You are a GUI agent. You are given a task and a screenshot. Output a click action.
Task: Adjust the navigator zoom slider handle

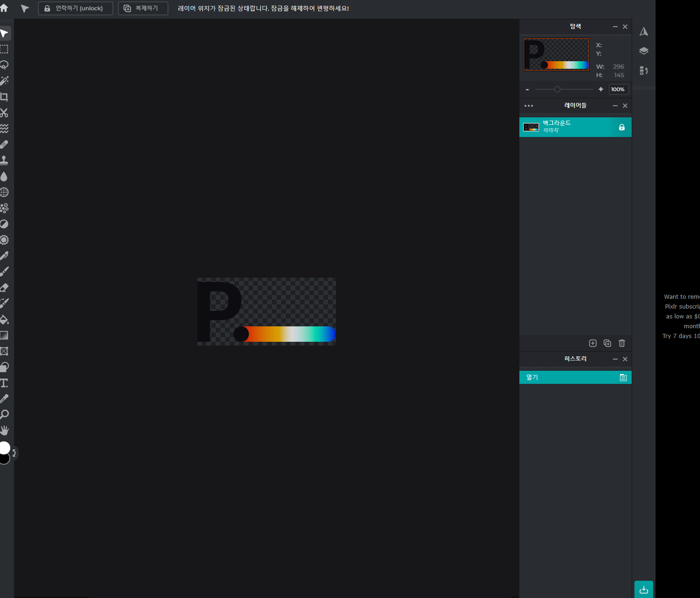pos(557,89)
